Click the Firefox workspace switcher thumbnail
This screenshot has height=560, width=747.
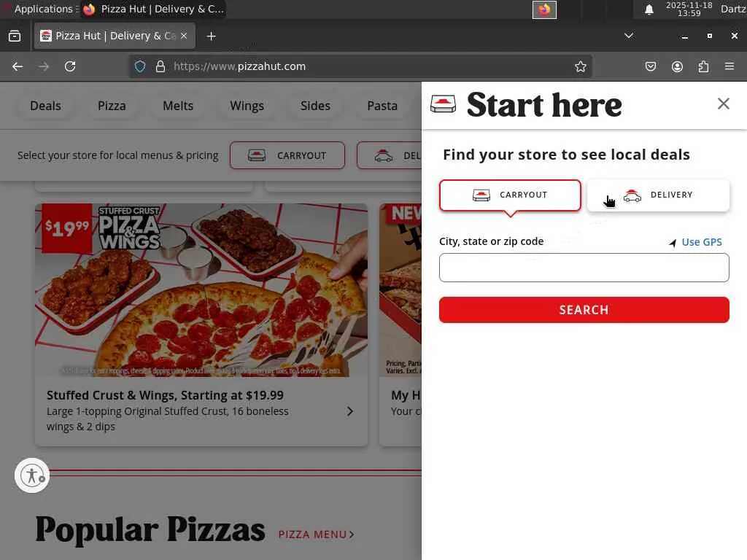pyautogui.click(x=544, y=9)
